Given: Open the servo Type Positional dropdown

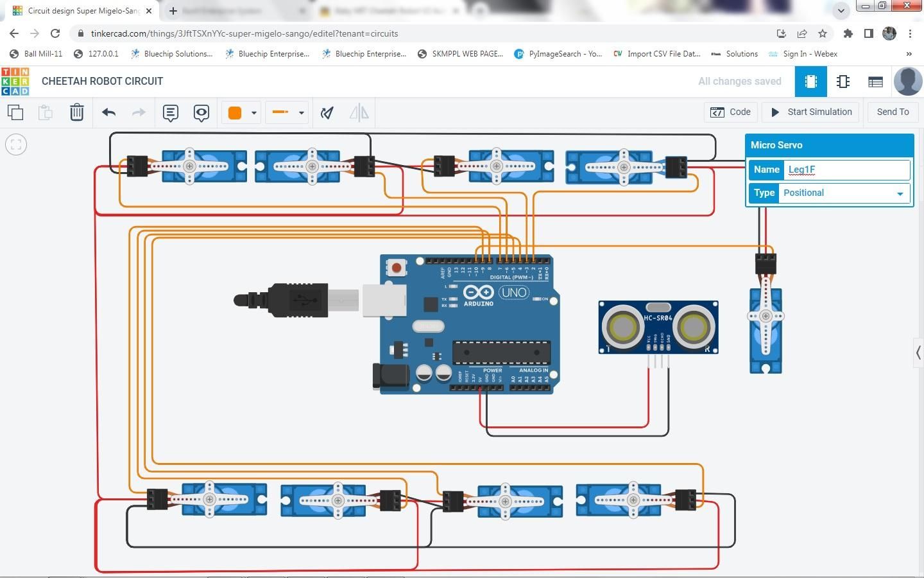Looking at the screenshot, I should click(x=844, y=193).
